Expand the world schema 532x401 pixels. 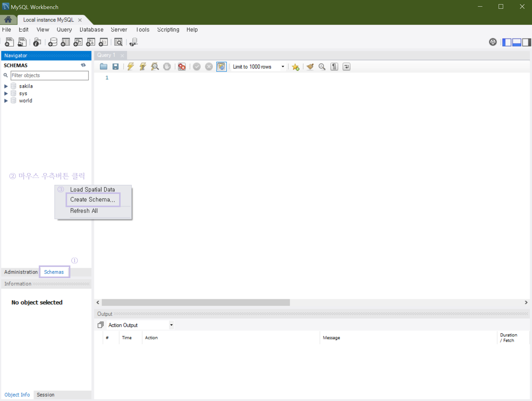pyautogui.click(x=6, y=101)
